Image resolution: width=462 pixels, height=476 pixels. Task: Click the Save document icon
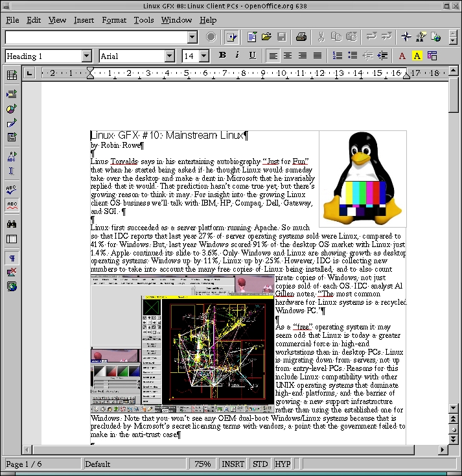point(282,37)
